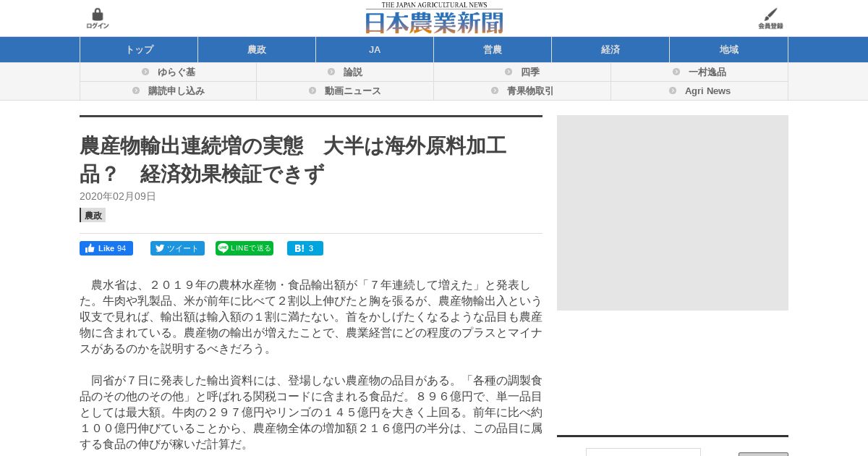Go to 論説 submenu link
This screenshot has width=868, height=456.
[x=353, y=72]
